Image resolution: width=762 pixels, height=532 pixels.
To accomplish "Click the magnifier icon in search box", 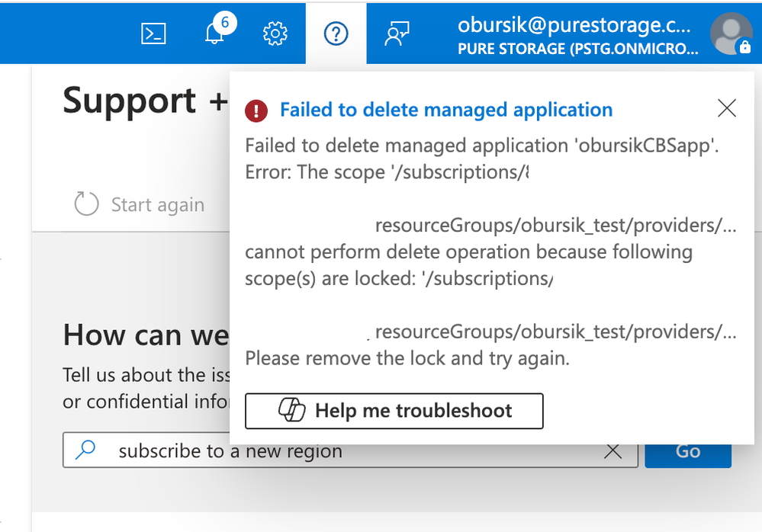I will tap(86, 450).
